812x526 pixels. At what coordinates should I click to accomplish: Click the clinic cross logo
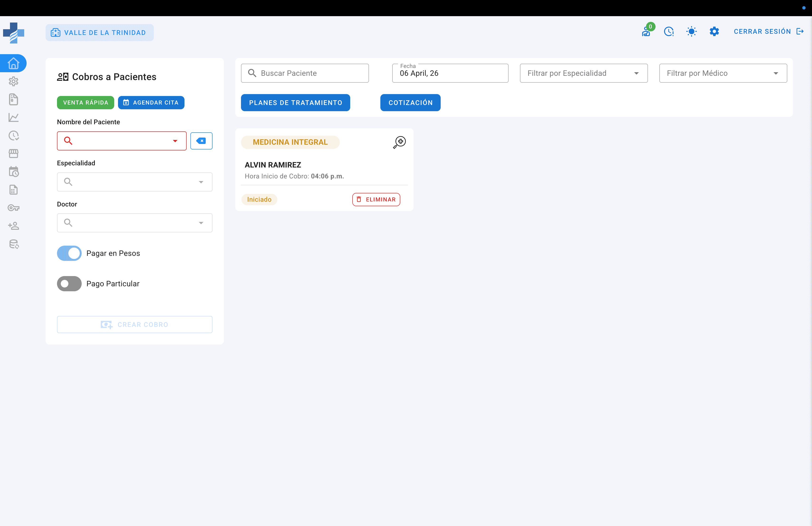[x=13, y=33]
